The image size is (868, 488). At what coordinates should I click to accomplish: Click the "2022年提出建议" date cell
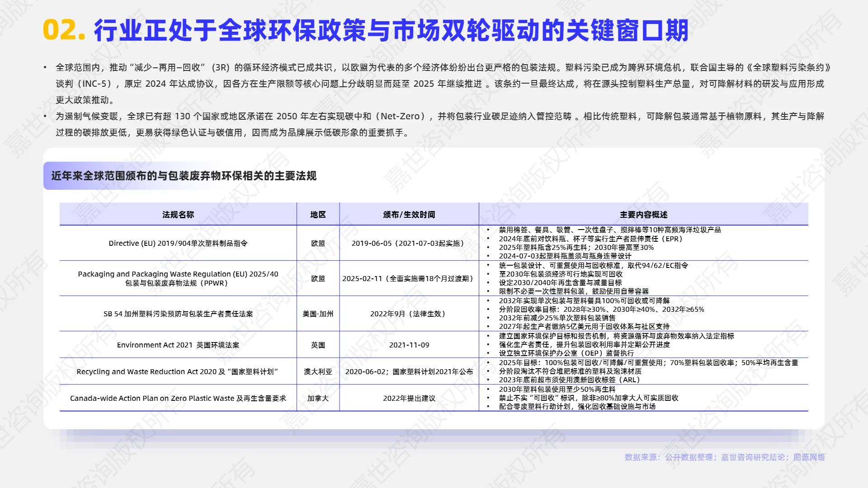(408, 399)
